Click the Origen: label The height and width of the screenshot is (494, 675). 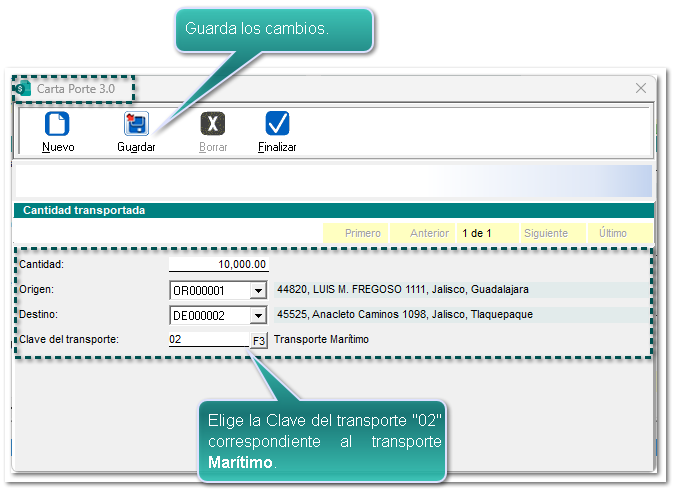[37, 289]
